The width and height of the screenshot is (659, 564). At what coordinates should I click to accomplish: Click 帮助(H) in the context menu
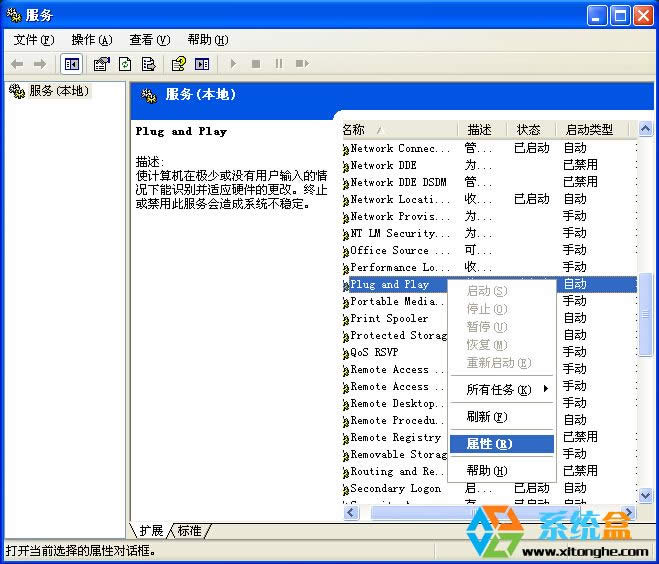tap(487, 470)
